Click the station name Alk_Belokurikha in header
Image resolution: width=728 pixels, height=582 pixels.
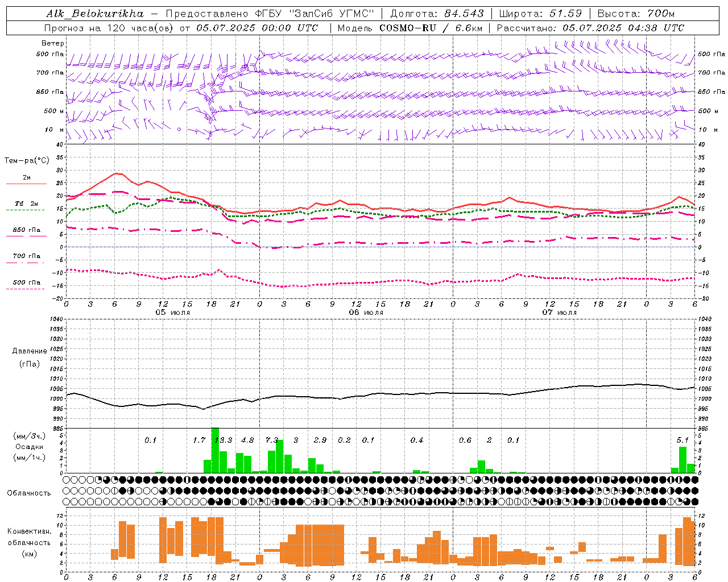click(x=95, y=14)
